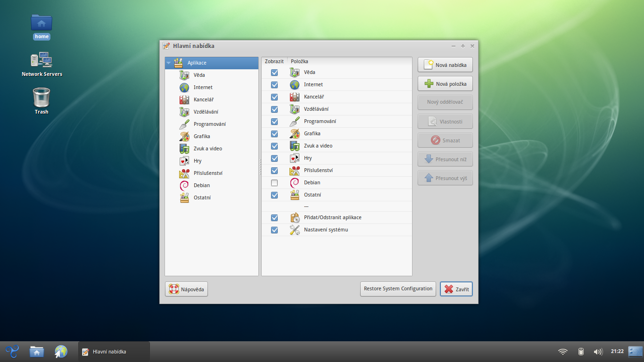Click the Kancelář icon in the items list

click(x=295, y=97)
